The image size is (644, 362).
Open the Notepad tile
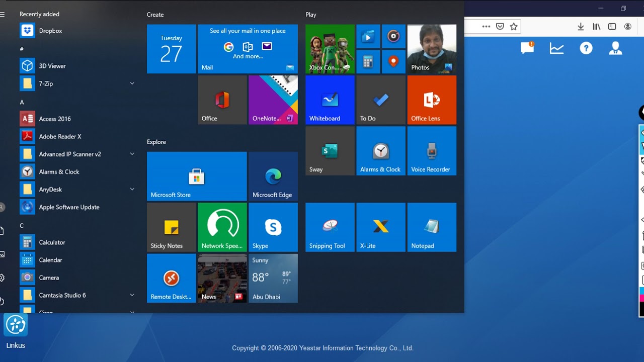pos(432,227)
